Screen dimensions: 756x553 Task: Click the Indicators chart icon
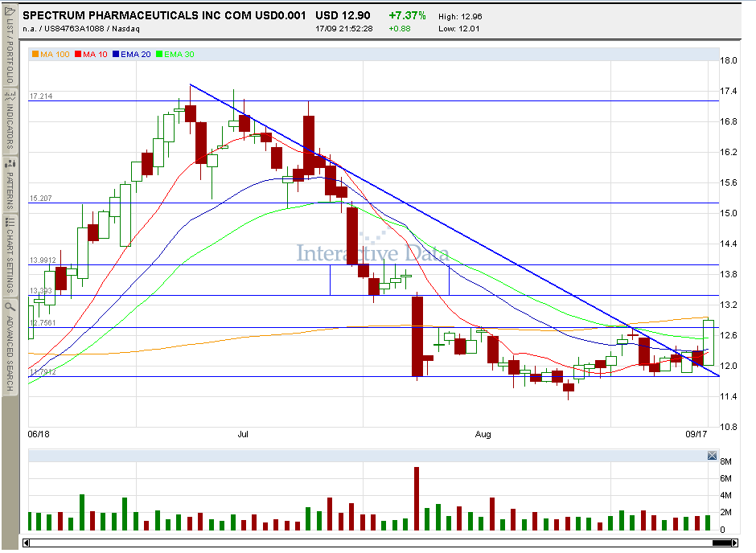(10, 96)
